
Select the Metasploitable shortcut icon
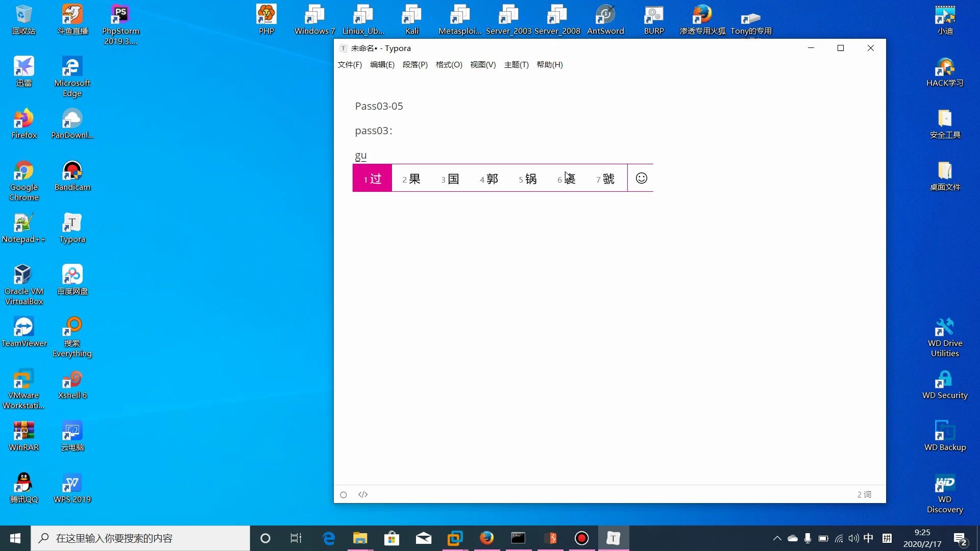460,20
